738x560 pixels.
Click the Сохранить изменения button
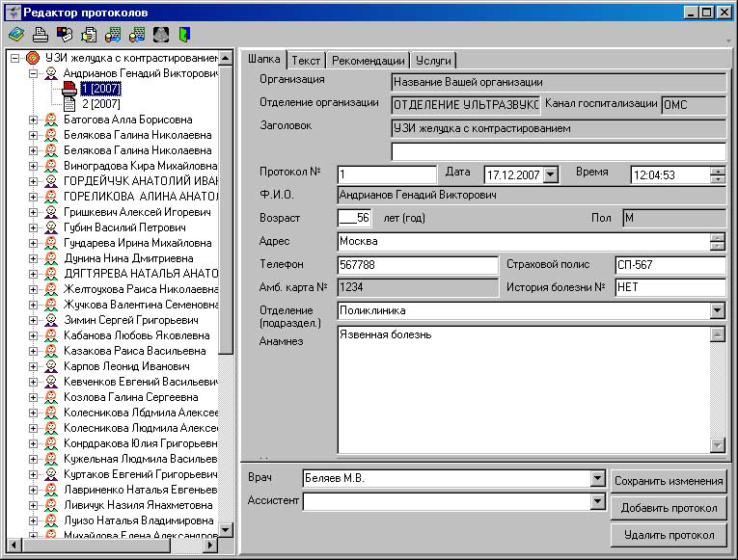tap(668, 481)
